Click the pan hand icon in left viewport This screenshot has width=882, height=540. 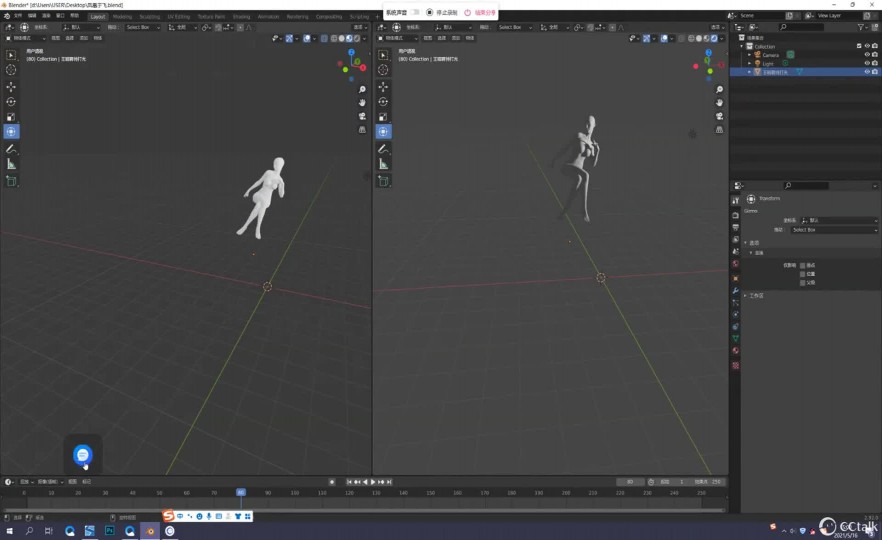[x=362, y=102]
